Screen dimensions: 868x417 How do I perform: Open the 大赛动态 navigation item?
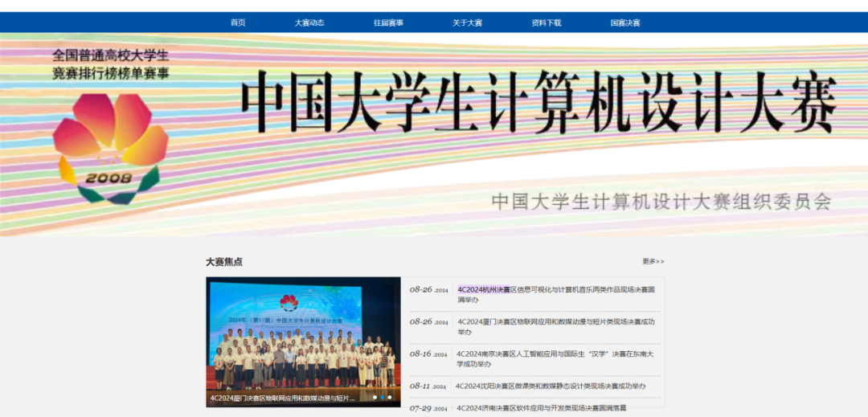click(x=309, y=22)
